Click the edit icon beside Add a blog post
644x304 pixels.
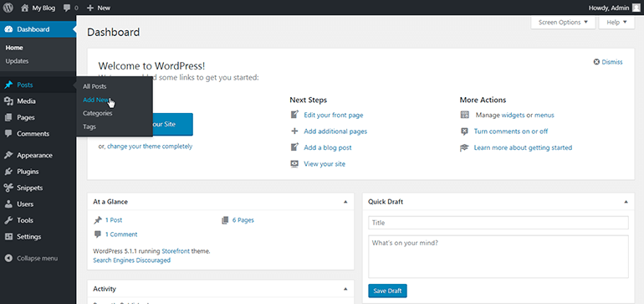pyautogui.click(x=294, y=147)
